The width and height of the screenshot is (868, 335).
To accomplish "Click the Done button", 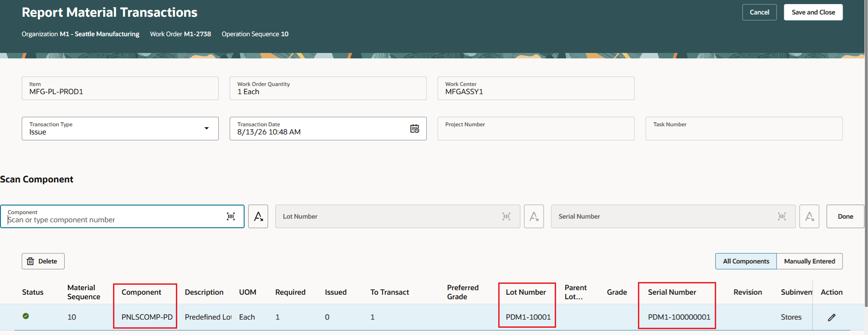I will [845, 216].
